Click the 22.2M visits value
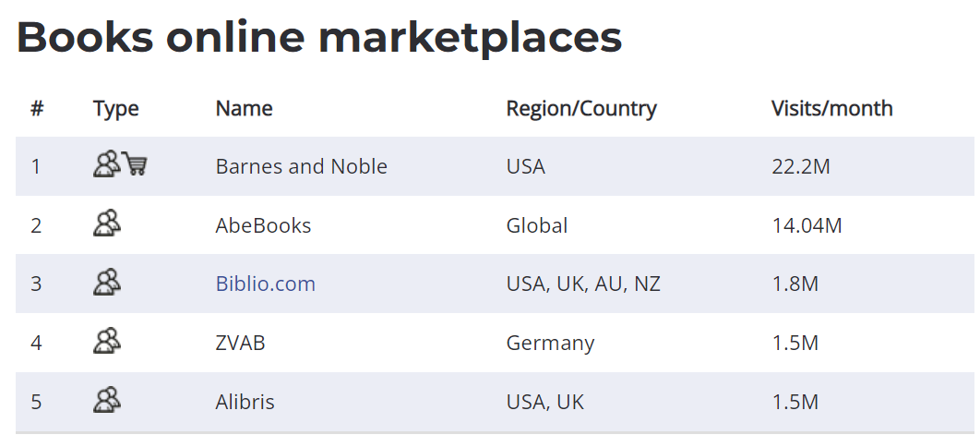 [801, 166]
